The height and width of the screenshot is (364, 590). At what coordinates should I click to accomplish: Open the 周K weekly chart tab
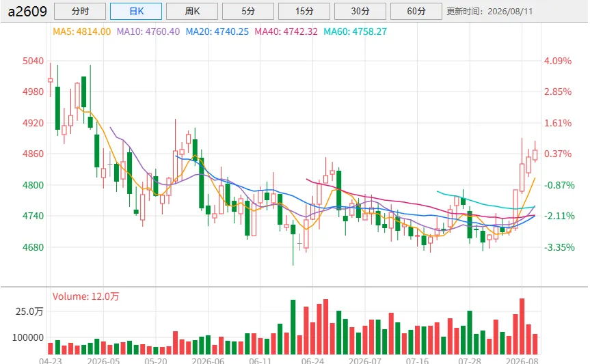(x=192, y=12)
